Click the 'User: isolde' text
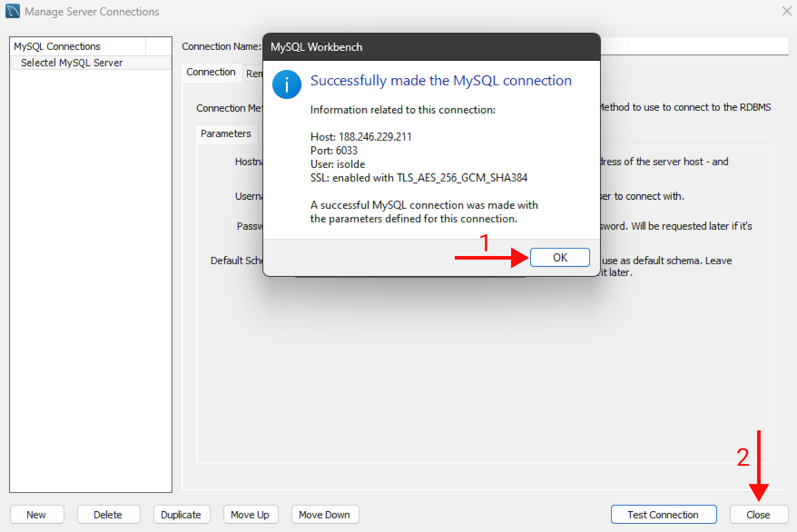 (x=338, y=164)
